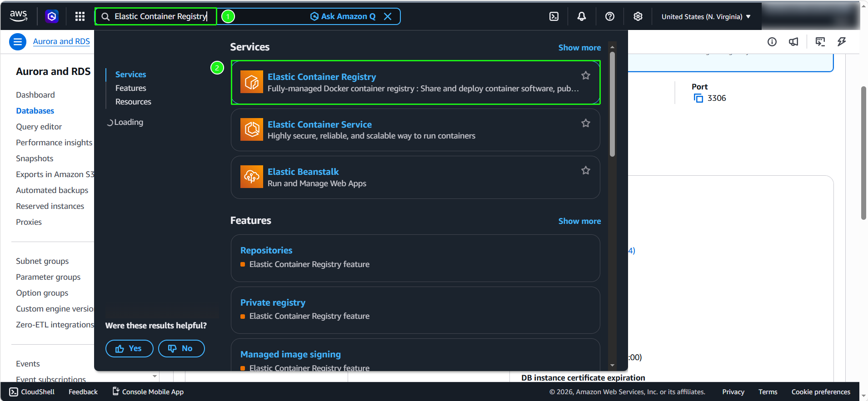Click the search results scrollbar

[612, 104]
